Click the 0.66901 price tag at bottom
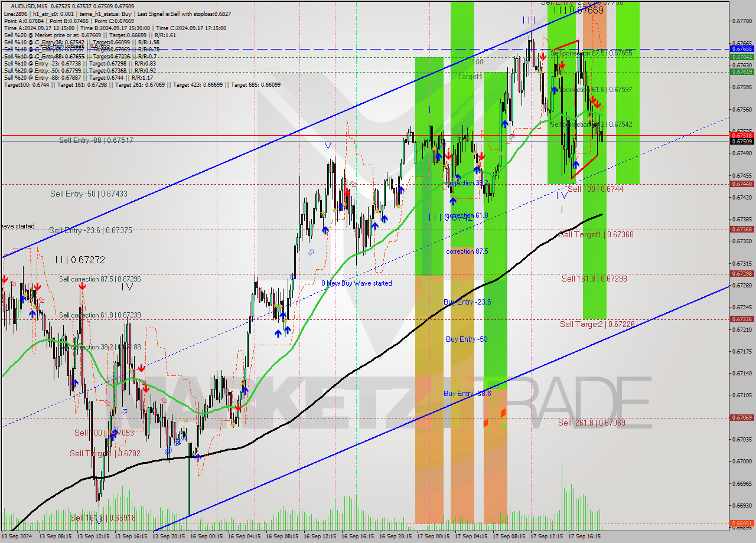The width and height of the screenshot is (756, 543). pyautogui.click(x=742, y=524)
